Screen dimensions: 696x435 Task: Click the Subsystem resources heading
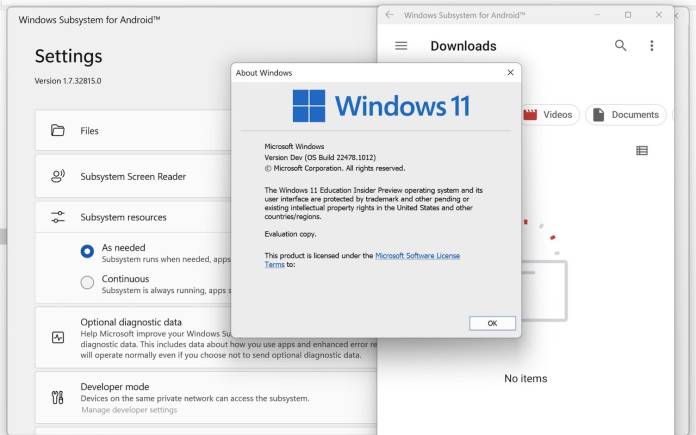tap(123, 217)
